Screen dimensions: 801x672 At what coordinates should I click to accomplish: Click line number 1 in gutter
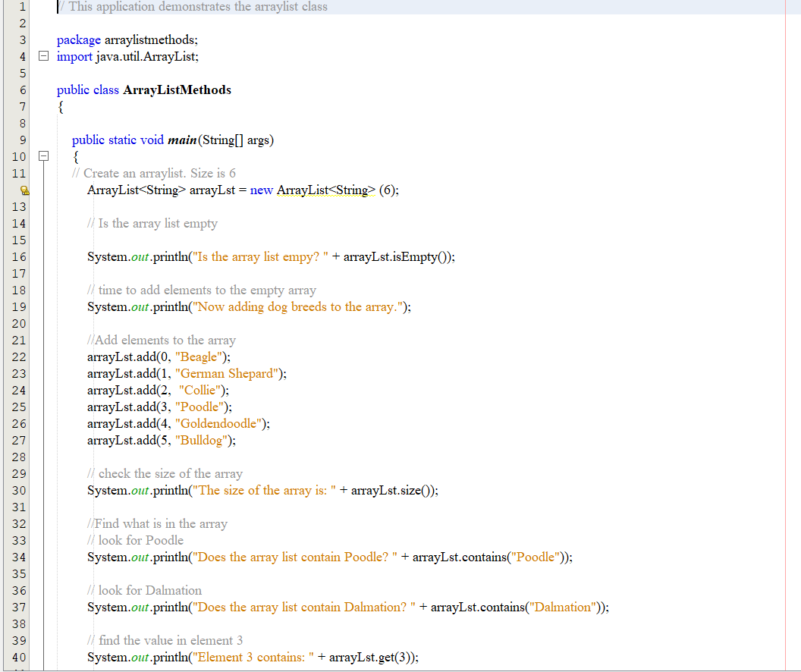click(x=22, y=7)
